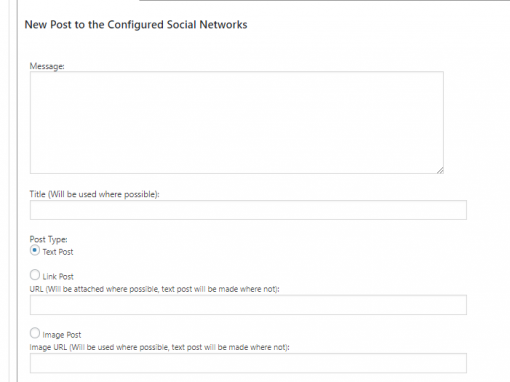The height and width of the screenshot is (382, 510).
Task: Click the "Post Type:" label
Action: pos(48,239)
